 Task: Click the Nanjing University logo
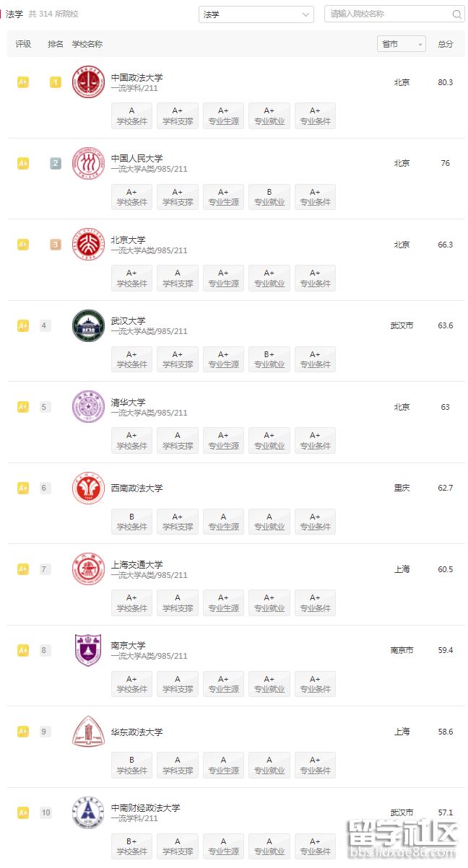(88, 650)
